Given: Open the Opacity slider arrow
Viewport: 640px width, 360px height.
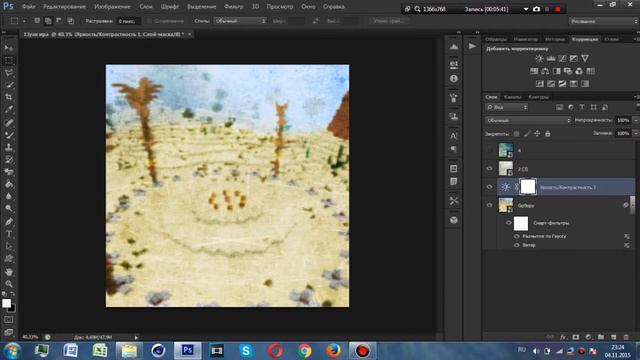Looking at the screenshot, I should (635, 120).
